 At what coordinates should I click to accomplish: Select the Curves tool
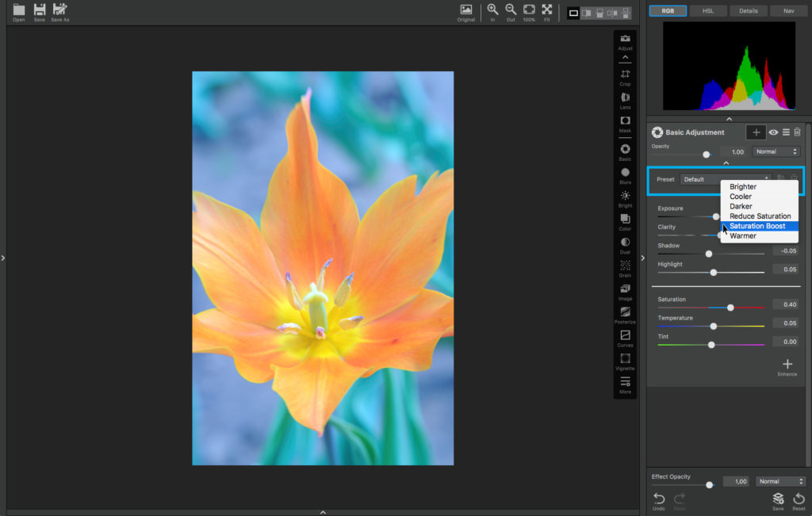pos(625,338)
